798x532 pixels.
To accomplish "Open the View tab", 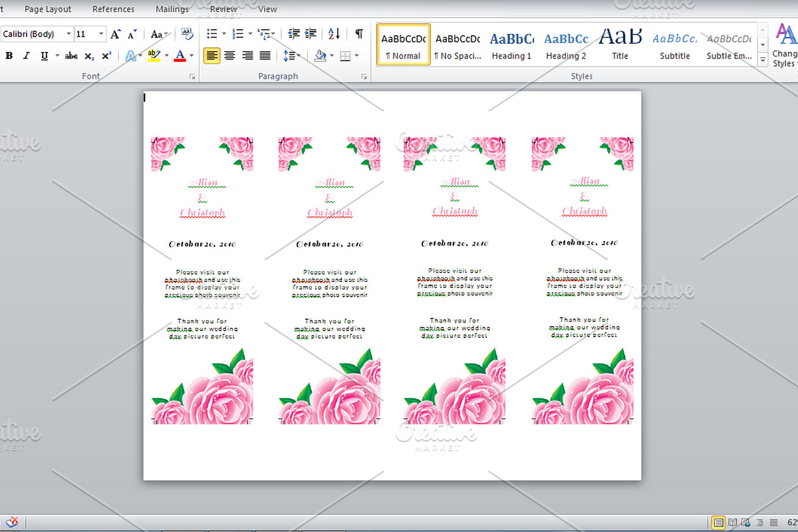I will [267, 9].
